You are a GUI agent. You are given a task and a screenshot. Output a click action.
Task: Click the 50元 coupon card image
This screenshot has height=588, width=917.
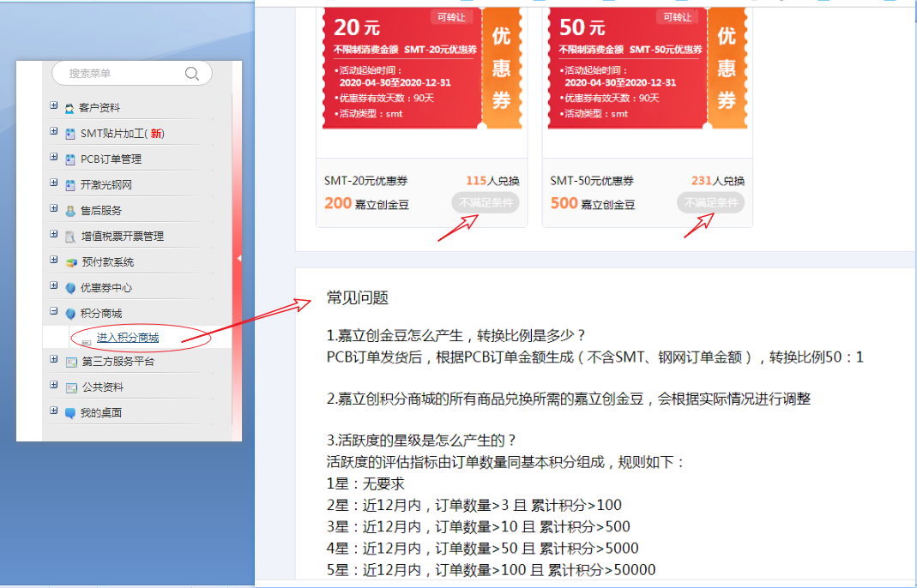626,69
